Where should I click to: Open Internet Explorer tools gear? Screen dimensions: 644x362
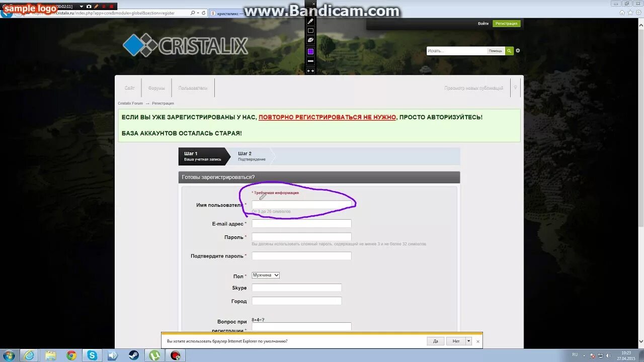[637, 13]
